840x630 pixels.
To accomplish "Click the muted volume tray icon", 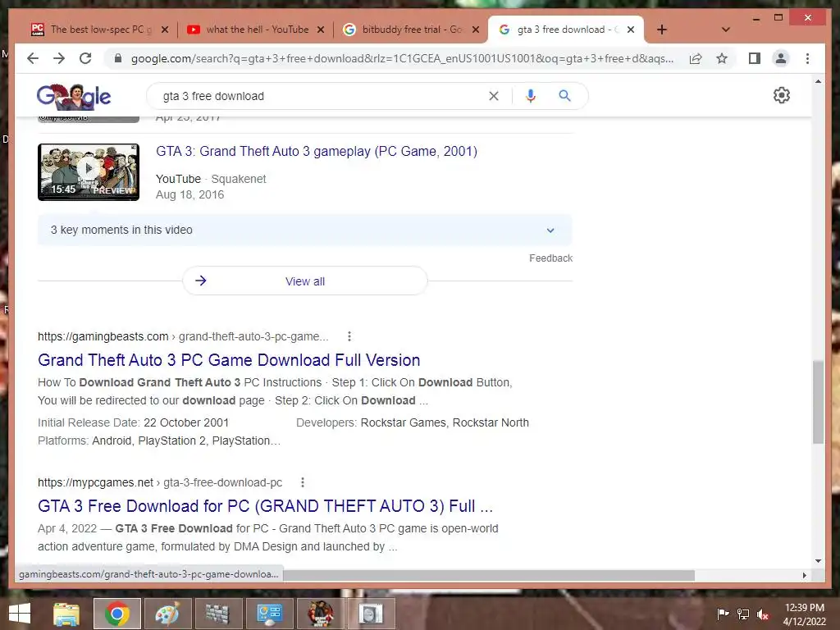I will (763, 614).
